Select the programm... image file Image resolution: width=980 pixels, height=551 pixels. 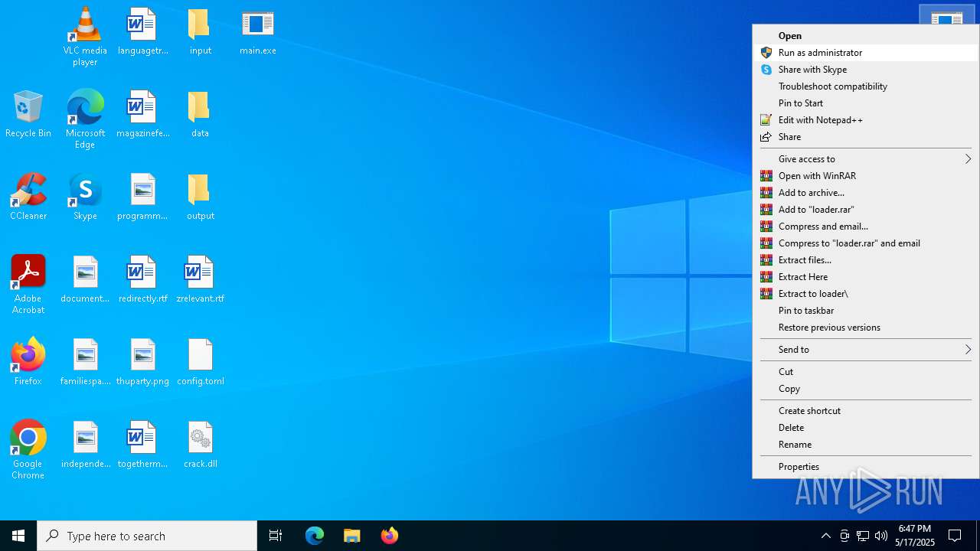(x=142, y=197)
